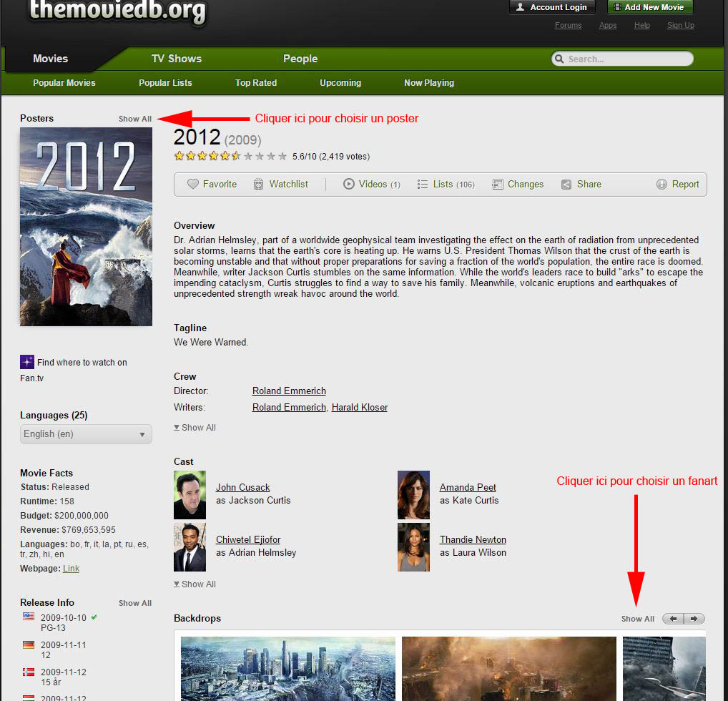This screenshot has height=701, width=728.
Task: Click the German flag release icon
Action: pos(29,644)
